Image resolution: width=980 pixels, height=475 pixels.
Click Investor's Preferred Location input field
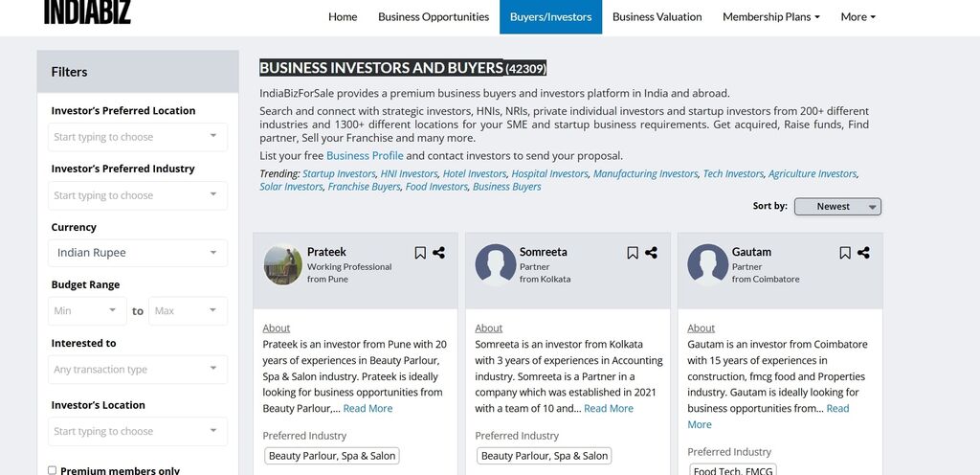pos(138,137)
